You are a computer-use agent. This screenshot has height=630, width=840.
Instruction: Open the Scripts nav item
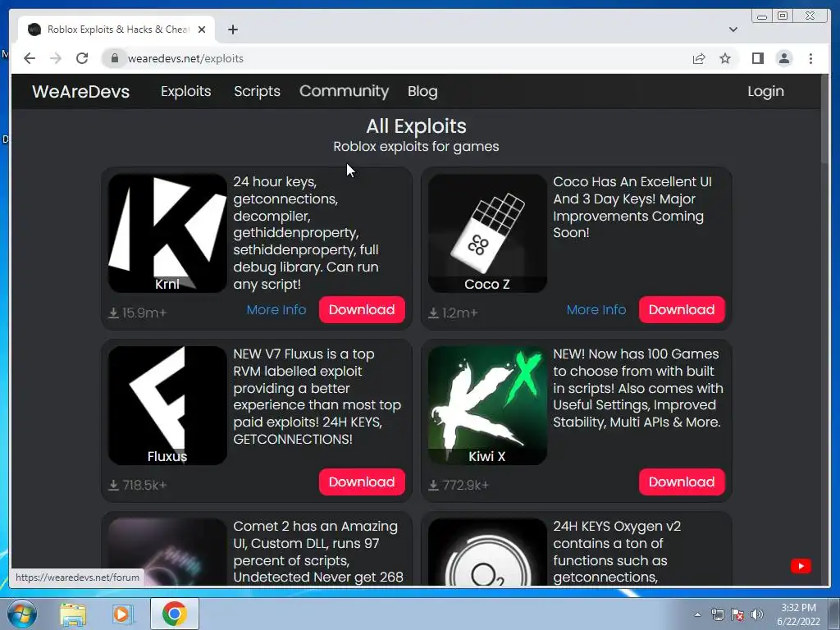257,92
